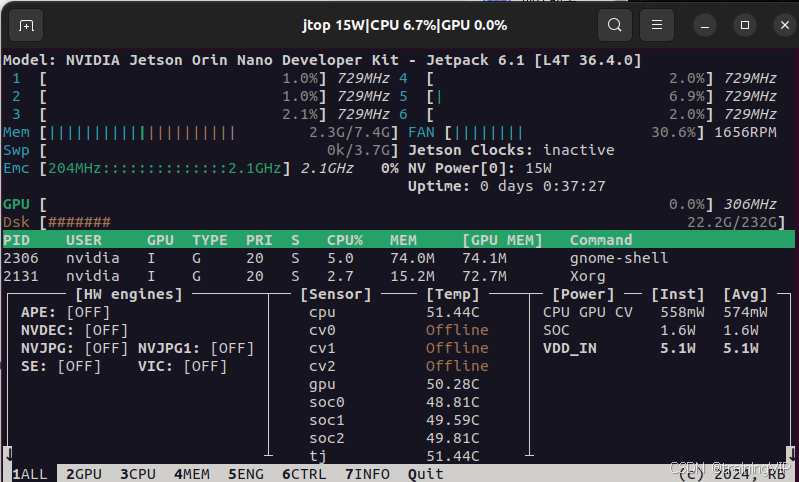Screen dimensions: 799x482
Task: Click the cv1 Offline sensor row
Action: coord(398,349)
